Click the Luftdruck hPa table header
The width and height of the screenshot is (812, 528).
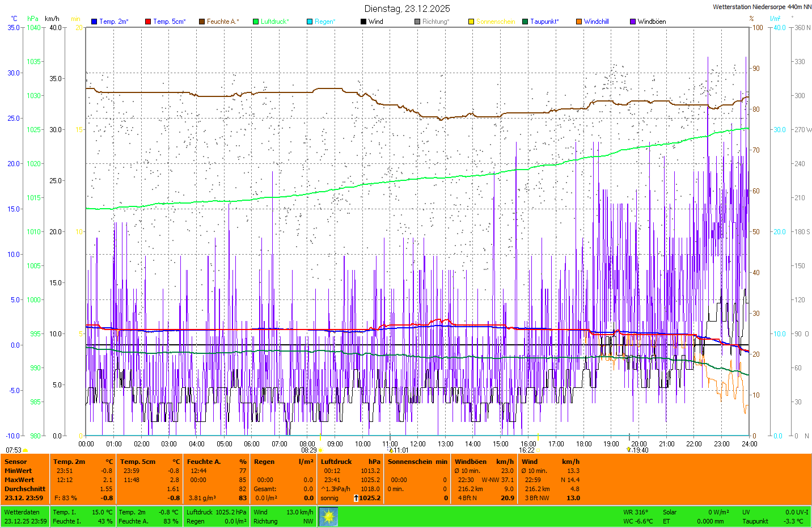(350, 462)
